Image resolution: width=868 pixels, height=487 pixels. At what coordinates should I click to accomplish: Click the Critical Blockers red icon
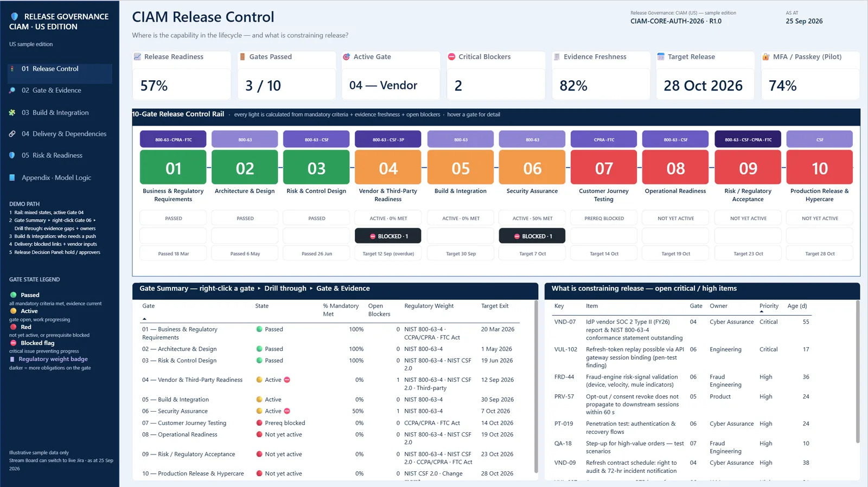(451, 57)
